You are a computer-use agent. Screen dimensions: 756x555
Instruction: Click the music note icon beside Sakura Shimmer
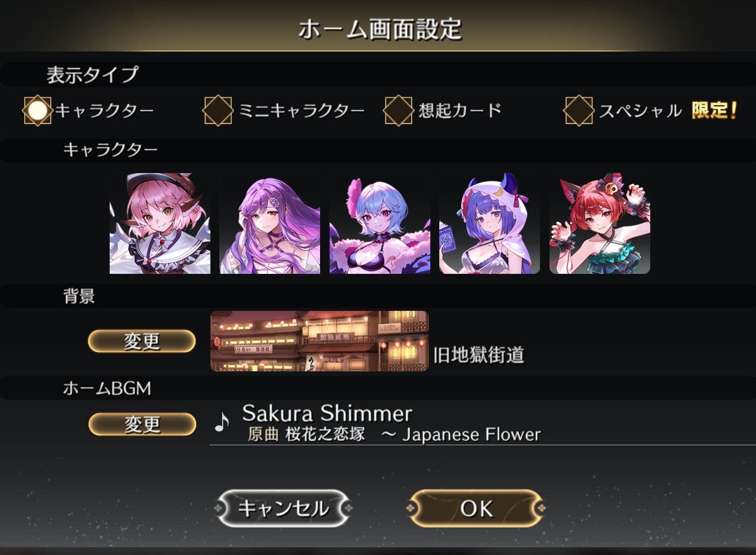222,422
